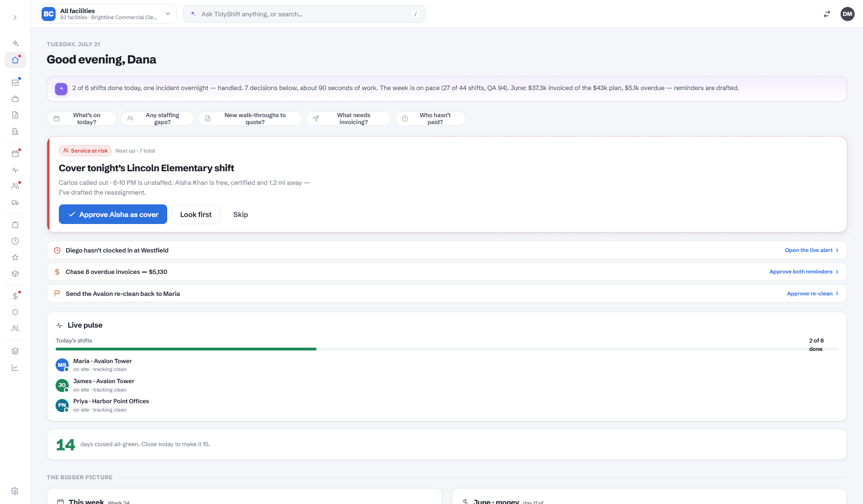
Task: Open the pulse activity icon in sidebar
Action: coord(15,170)
